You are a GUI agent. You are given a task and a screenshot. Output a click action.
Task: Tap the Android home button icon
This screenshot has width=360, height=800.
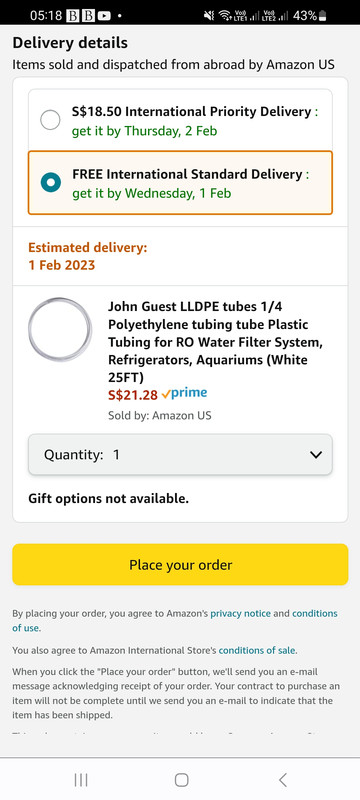(181, 780)
